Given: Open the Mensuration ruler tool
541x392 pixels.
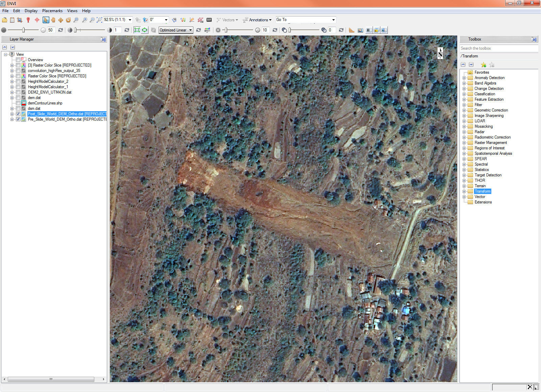Looking at the screenshot, I should click(352, 30).
